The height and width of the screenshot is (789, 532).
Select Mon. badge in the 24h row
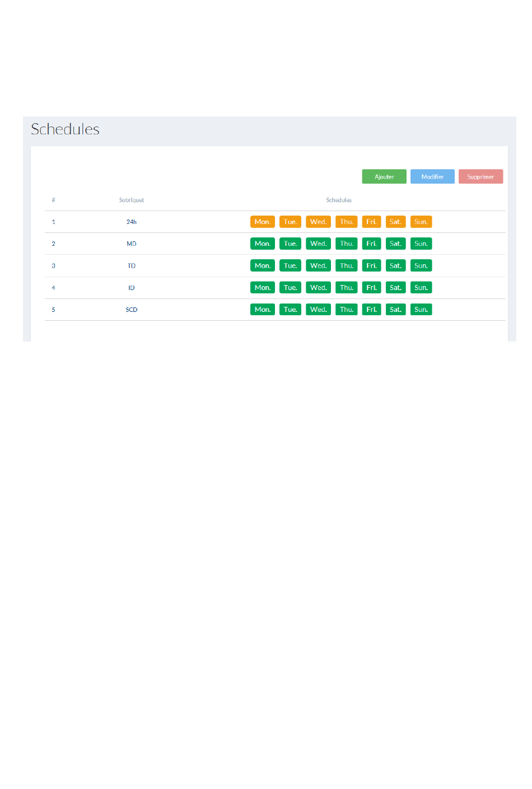pos(263,222)
